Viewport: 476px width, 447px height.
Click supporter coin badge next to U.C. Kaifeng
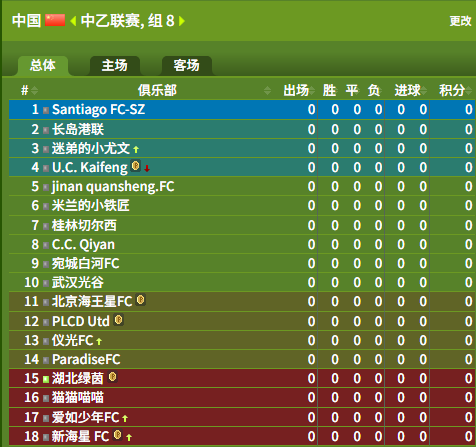[x=135, y=166]
